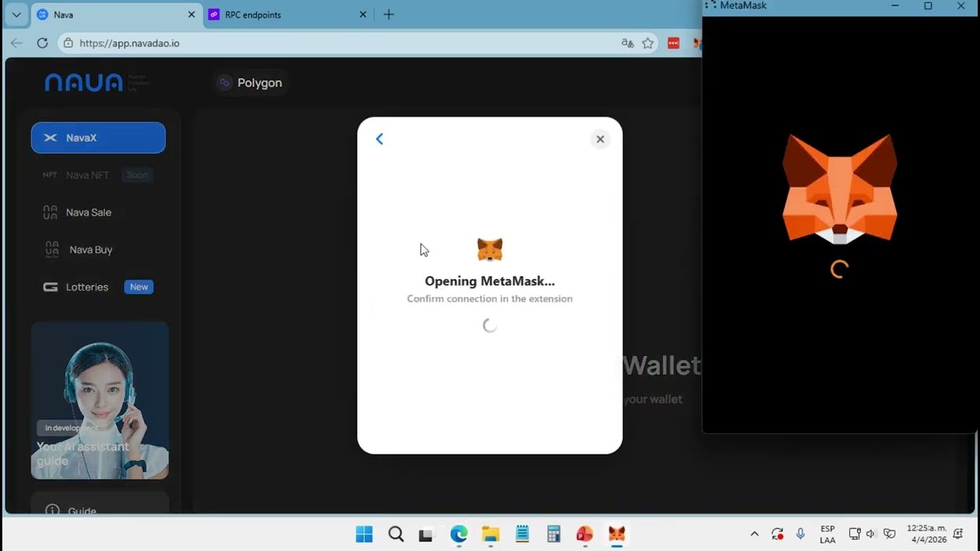Click the Nava Sale icon
Image resolution: width=980 pixels, height=551 pixels.
click(x=50, y=212)
